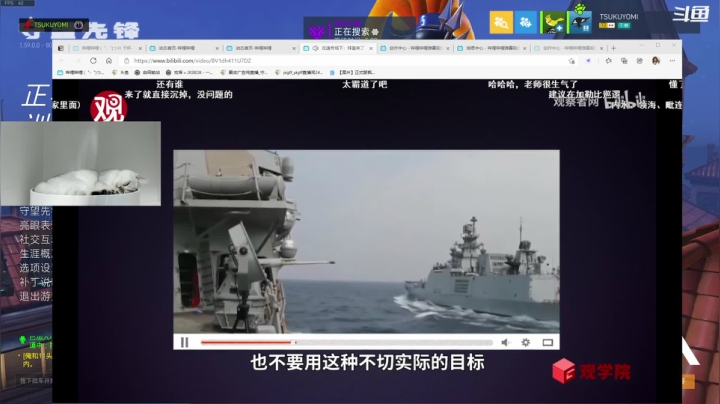
Task: Pause the video with the pause button
Action: point(185,342)
